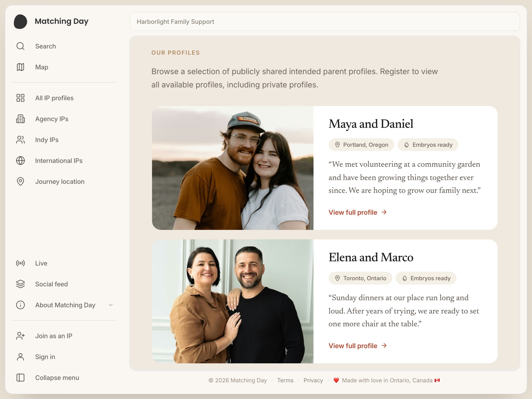Click the Agency IPs building icon
Screen dimensions: 532x399
point(20,119)
